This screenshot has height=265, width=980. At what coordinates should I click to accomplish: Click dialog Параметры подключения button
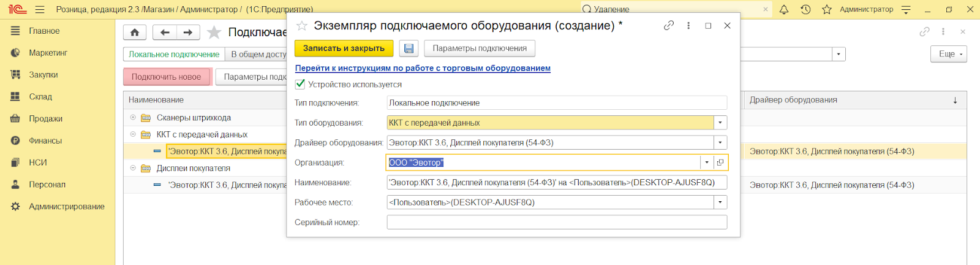[x=480, y=48]
